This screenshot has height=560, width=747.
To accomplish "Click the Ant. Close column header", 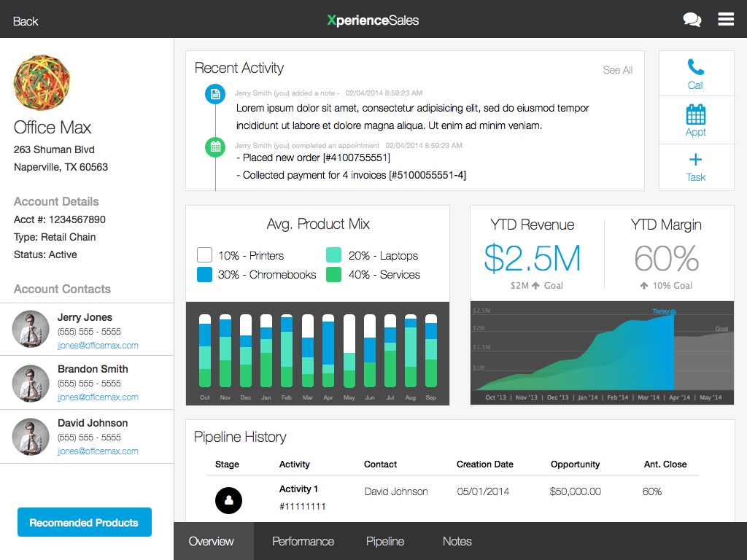I will coord(665,464).
